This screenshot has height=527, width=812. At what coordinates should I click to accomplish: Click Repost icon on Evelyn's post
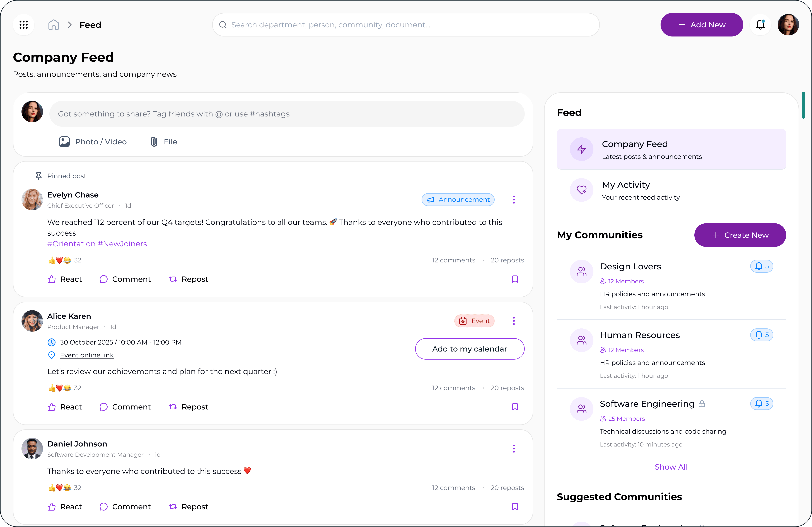coord(173,279)
